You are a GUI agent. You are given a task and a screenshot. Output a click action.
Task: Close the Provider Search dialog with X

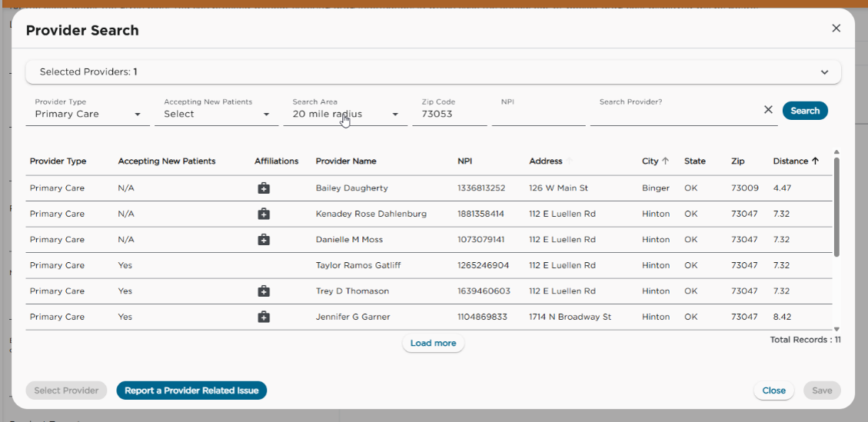tap(836, 28)
